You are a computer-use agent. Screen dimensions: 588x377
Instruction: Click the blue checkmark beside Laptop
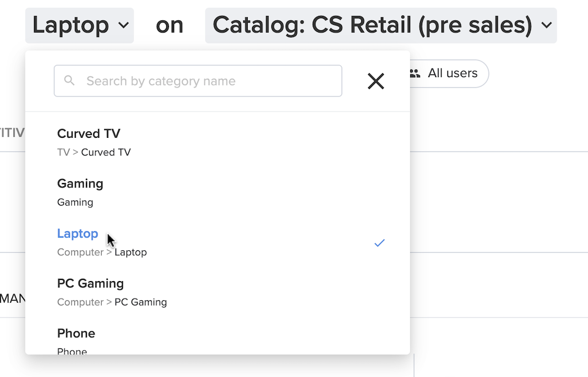379,243
